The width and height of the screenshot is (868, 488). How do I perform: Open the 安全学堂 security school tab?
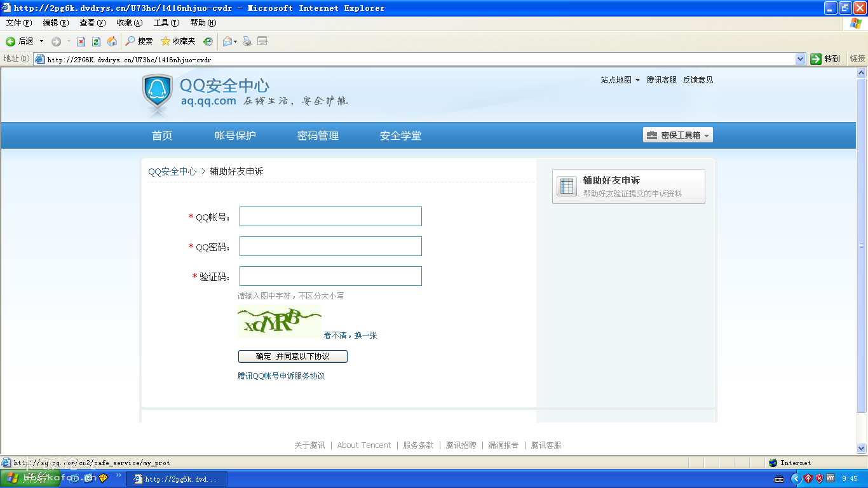point(400,135)
